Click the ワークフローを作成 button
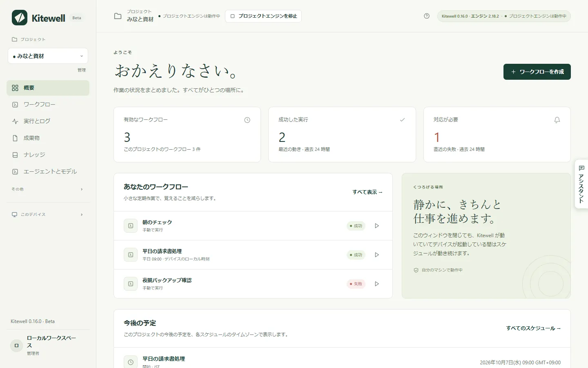 pos(537,72)
